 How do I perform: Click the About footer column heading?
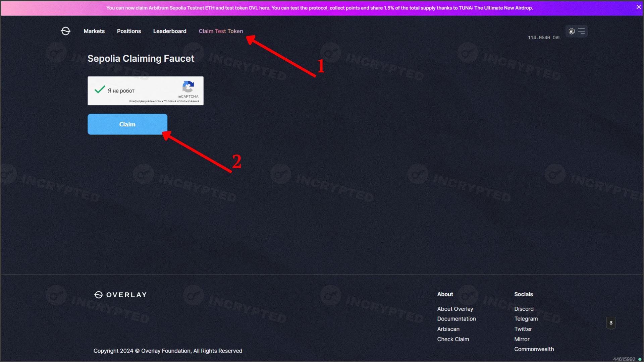click(445, 294)
